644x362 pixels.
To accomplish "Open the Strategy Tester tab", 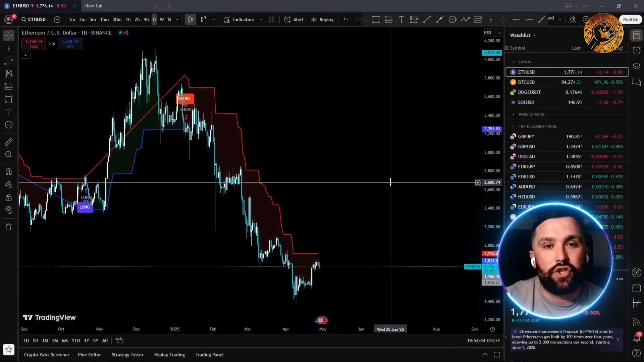I will [x=127, y=355].
